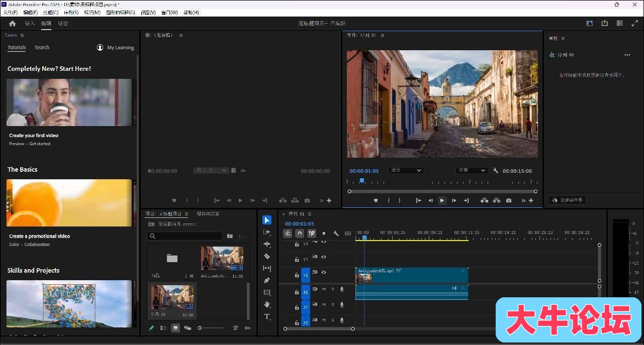Pick the Razor tool
Image resolution: width=644 pixels, height=345 pixels.
point(267,256)
